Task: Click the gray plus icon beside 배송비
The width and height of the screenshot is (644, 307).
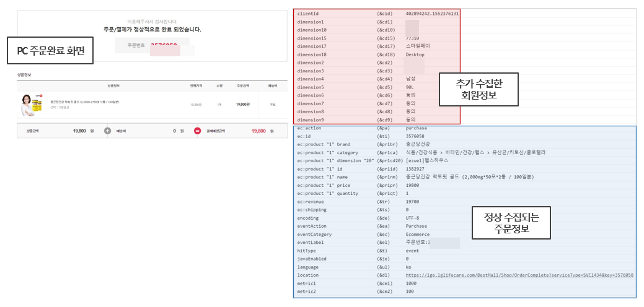Action: 107,131
